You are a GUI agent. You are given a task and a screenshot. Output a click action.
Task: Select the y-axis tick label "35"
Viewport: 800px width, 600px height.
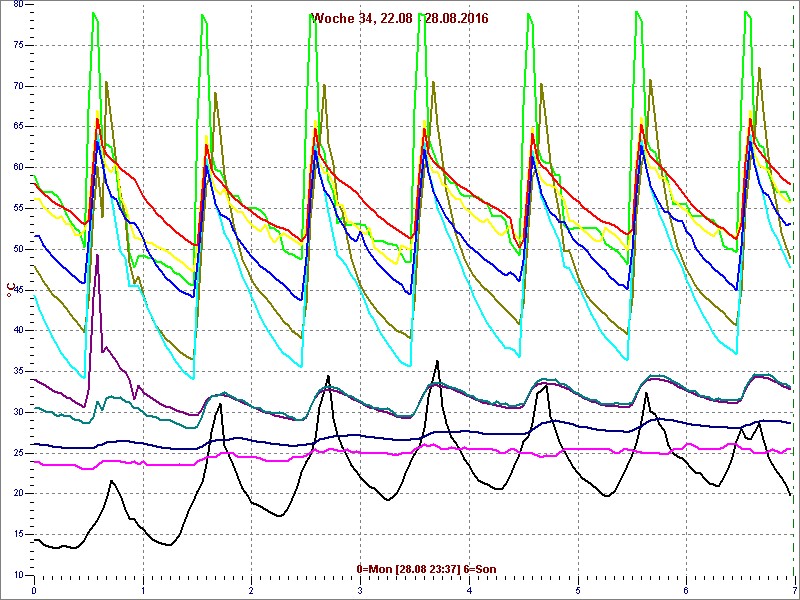pos(18,371)
